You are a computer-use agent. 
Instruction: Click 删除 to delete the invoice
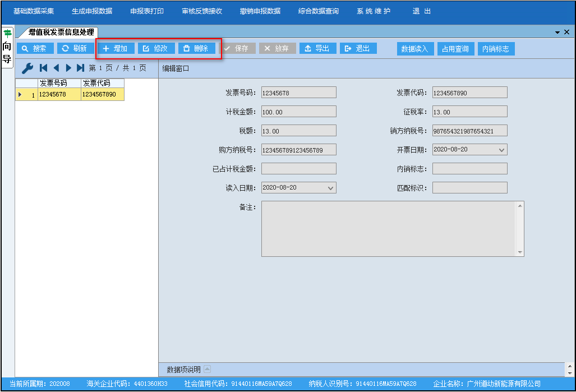(196, 49)
